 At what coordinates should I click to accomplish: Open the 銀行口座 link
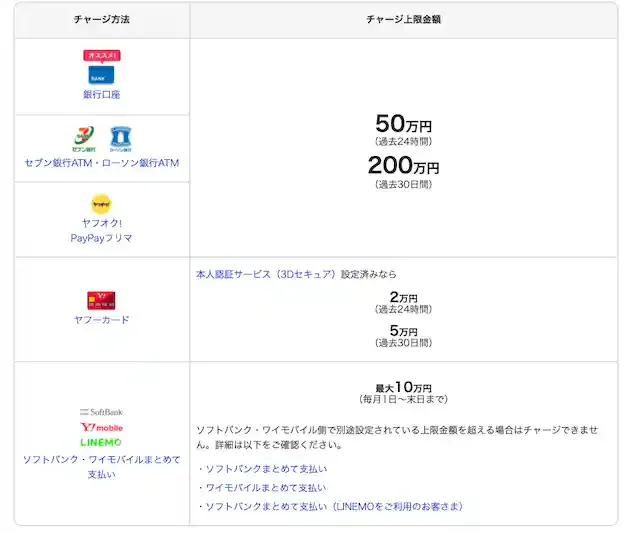click(101, 95)
